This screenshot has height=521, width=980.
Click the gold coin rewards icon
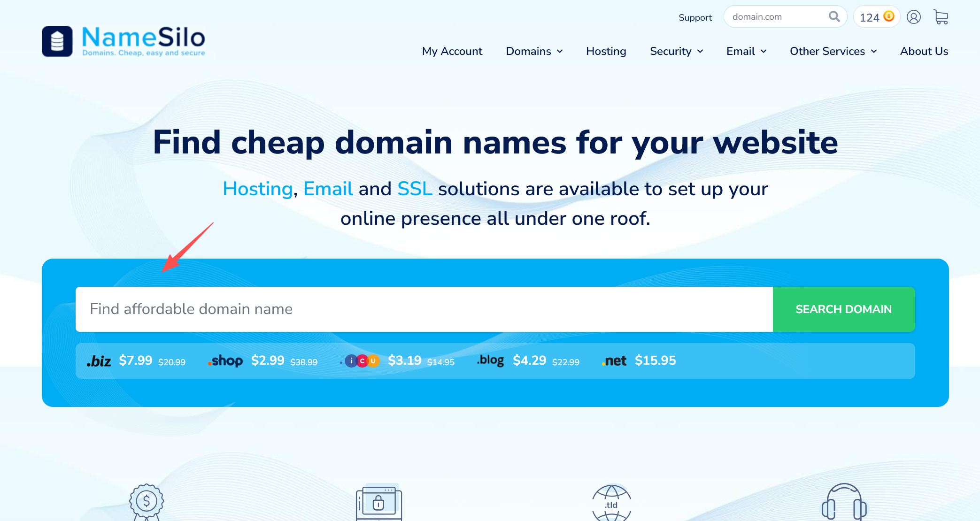pyautogui.click(x=888, y=16)
